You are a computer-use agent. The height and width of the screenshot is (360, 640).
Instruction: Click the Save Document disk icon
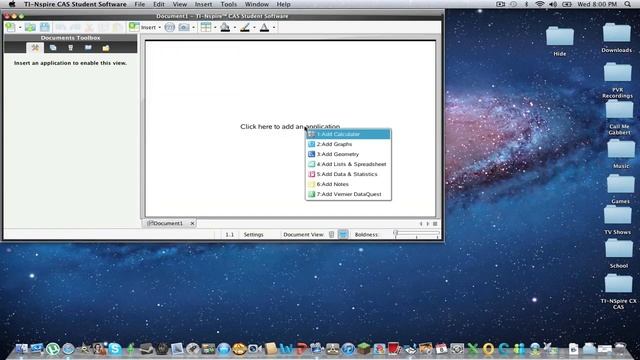coord(44,27)
